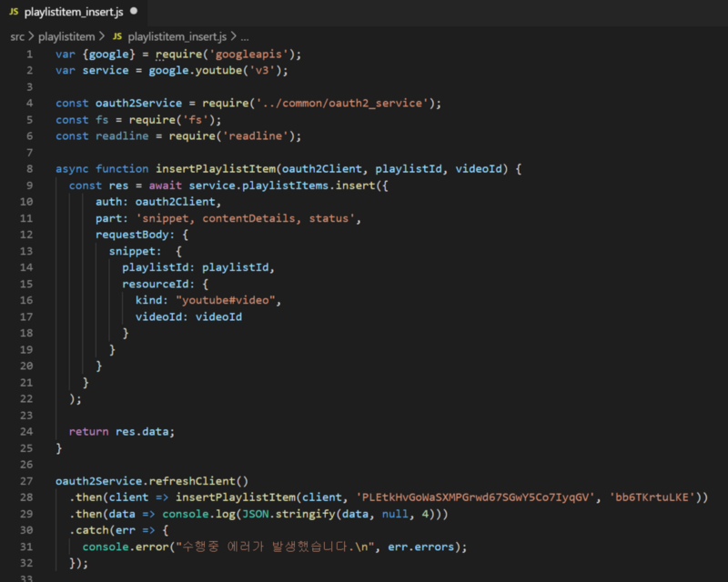The image size is (728, 582).
Task: Click videoId: videoId on line 17
Action: pos(188,317)
